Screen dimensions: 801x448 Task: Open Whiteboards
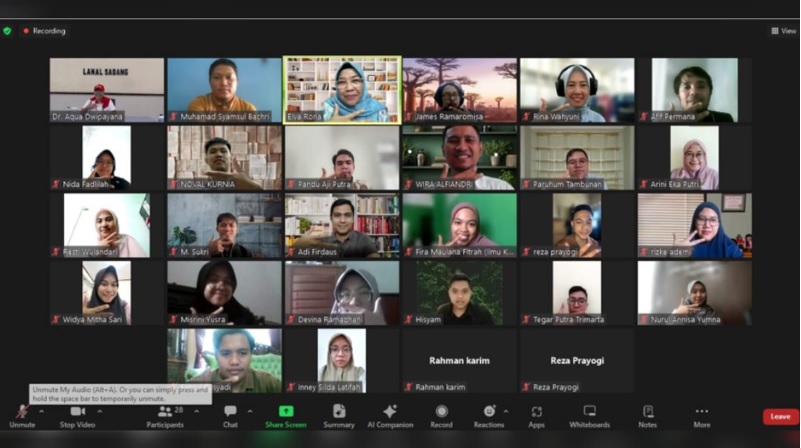tap(589, 415)
